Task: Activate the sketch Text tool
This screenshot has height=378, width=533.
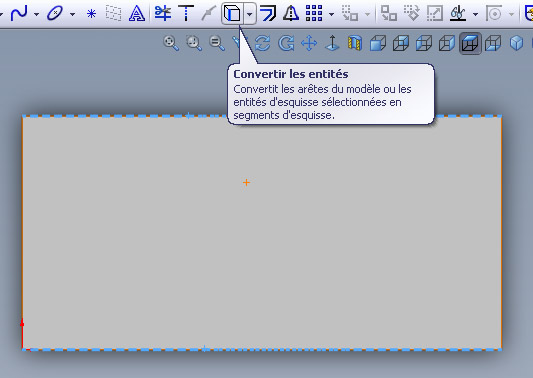Action: (x=137, y=14)
